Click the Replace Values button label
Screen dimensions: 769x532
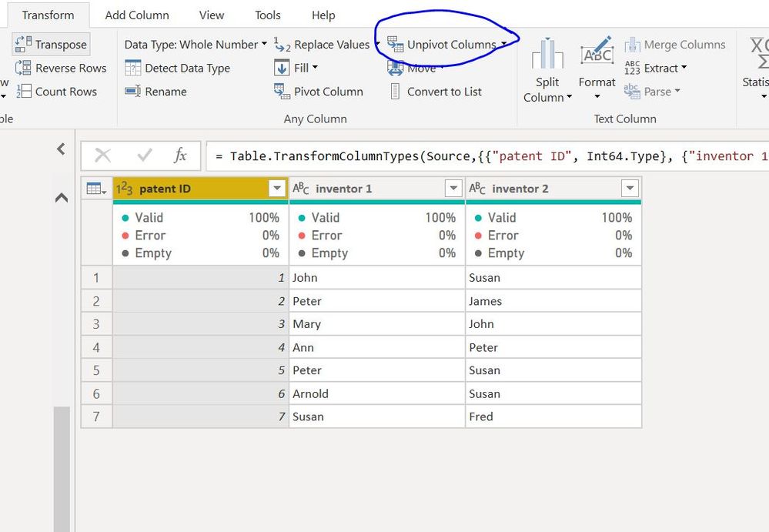(332, 45)
